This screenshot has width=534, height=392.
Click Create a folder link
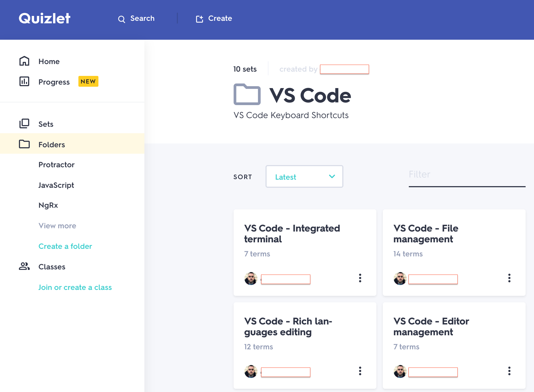pyautogui.click(x=65, y=246)
